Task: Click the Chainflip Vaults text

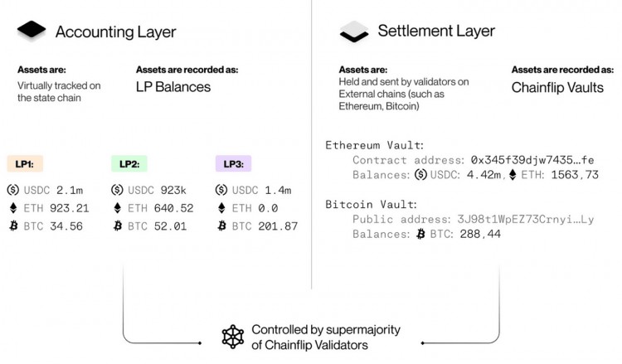Action: point(557,87)
